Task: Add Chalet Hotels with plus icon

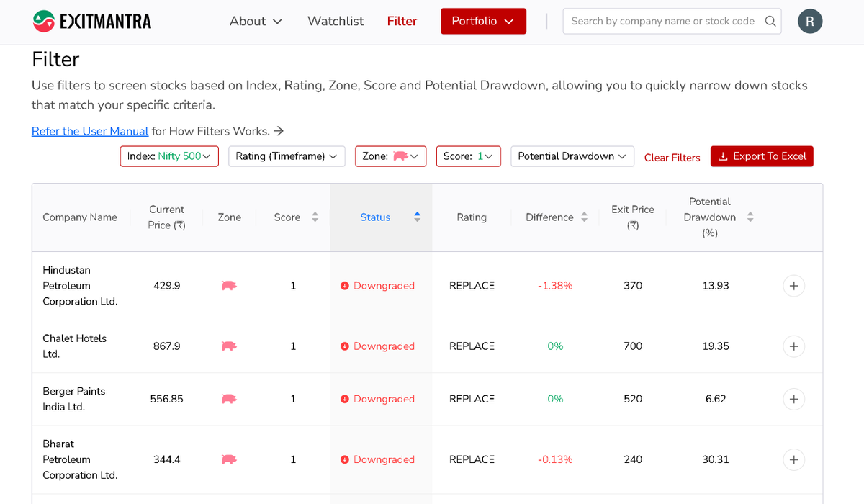Action: click(793, 346)
